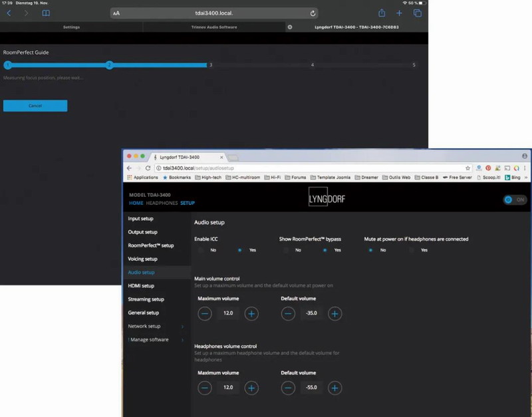Open the Chrome three-dot menu

point(525,168)
